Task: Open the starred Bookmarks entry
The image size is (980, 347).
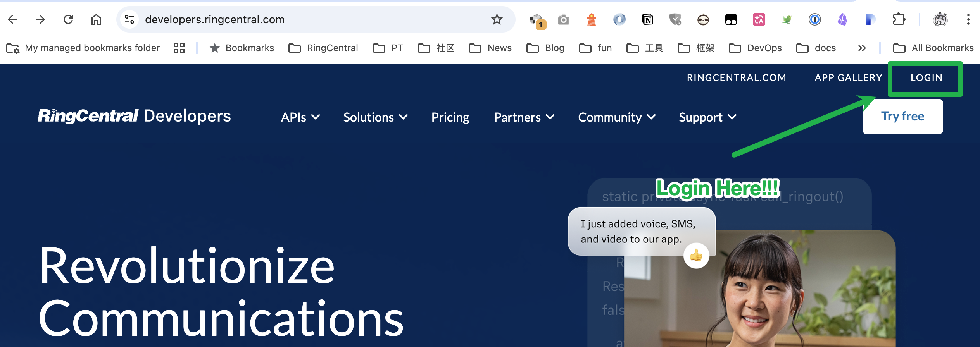Action: 242,48
